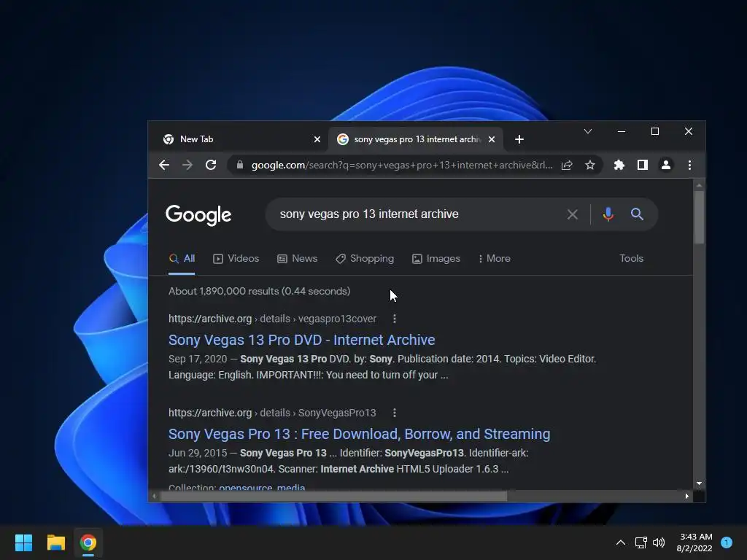The height and width of the screenshot is (560, 747).
Task: Click the scroll left arrow
Action: 153,496
